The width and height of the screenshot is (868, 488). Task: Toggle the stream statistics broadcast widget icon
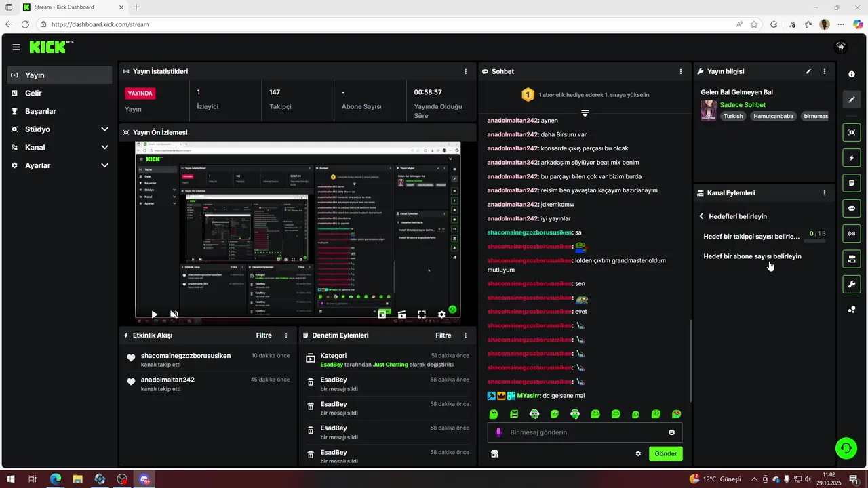point(852,234)
